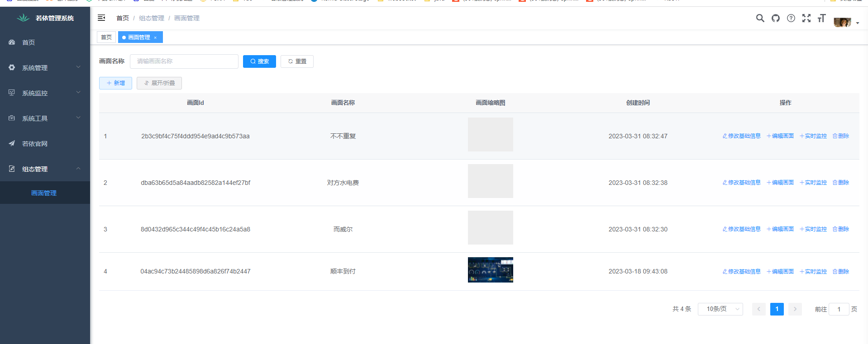Click 编辑画面 for the 顺丰到付 row
Image resolution: width=868 pixels, height=344 pixels.
tap(780, 272)
